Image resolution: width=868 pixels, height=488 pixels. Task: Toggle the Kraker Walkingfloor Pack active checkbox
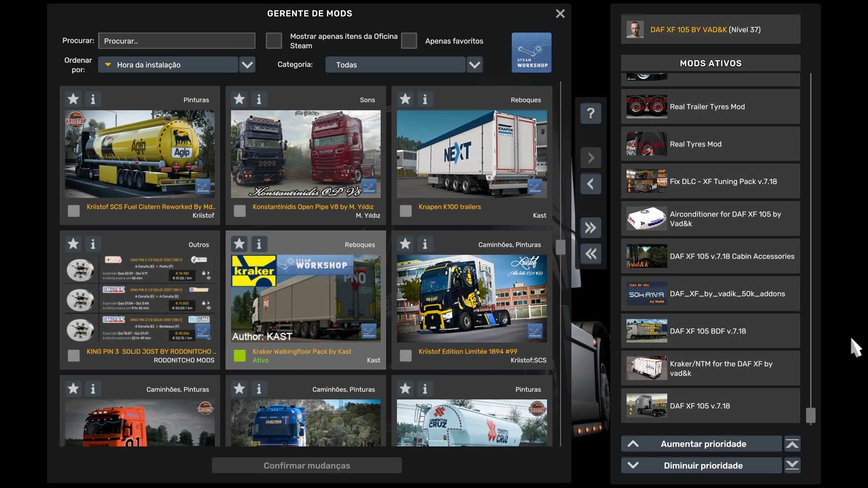tap(240, 356)
